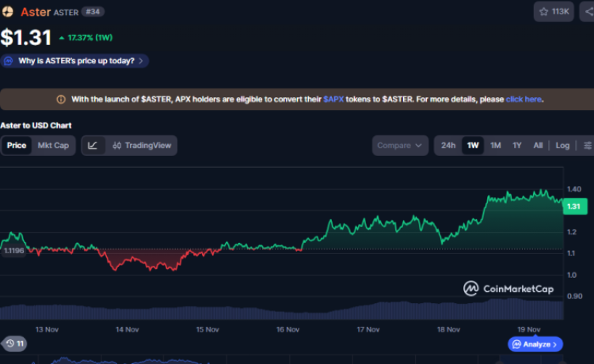Click the 16 Nov axis date
Screen dimensions: 594x364
pos(288,329)
